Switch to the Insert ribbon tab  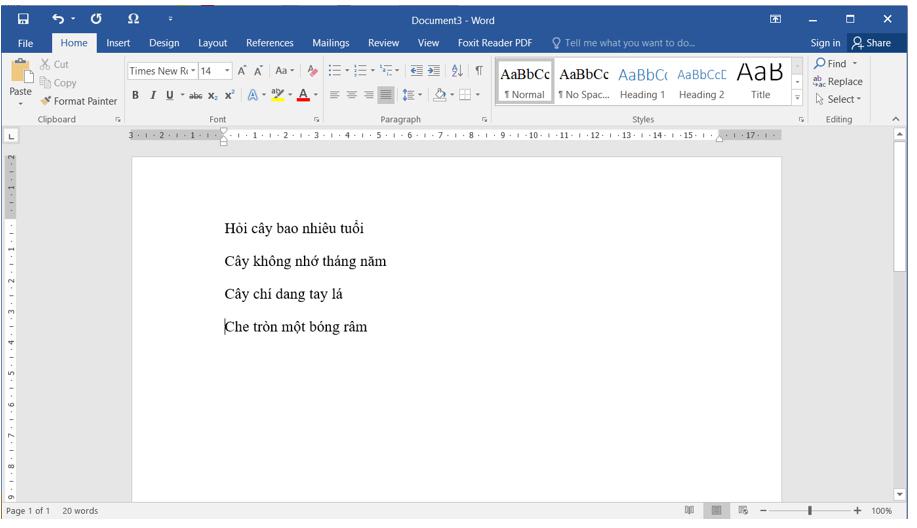[118, 43]
